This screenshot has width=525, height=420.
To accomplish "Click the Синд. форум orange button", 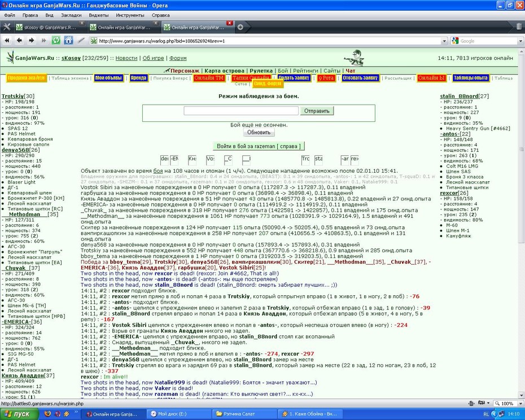I will coord(267,84).
